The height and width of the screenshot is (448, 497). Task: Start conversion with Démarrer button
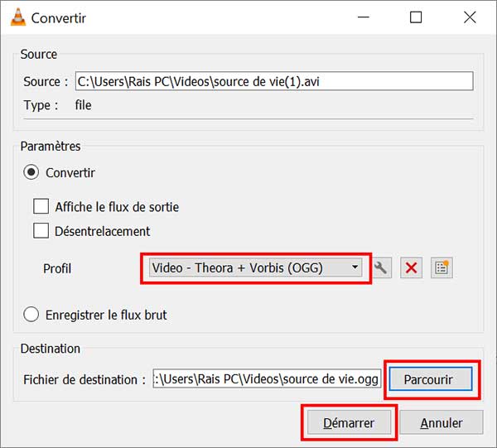coord(349,422)
